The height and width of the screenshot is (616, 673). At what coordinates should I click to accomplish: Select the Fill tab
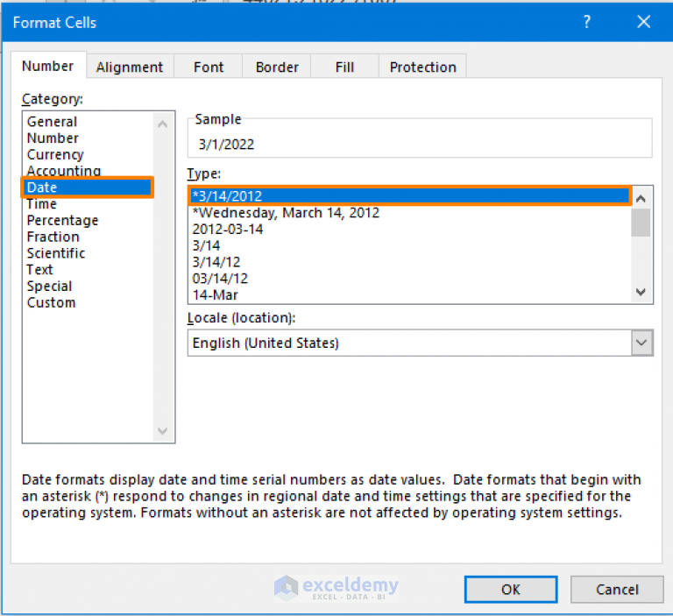344,67
